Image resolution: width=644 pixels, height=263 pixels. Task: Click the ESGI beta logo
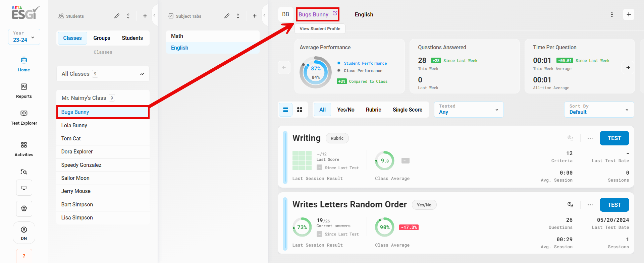click(25, 13)
